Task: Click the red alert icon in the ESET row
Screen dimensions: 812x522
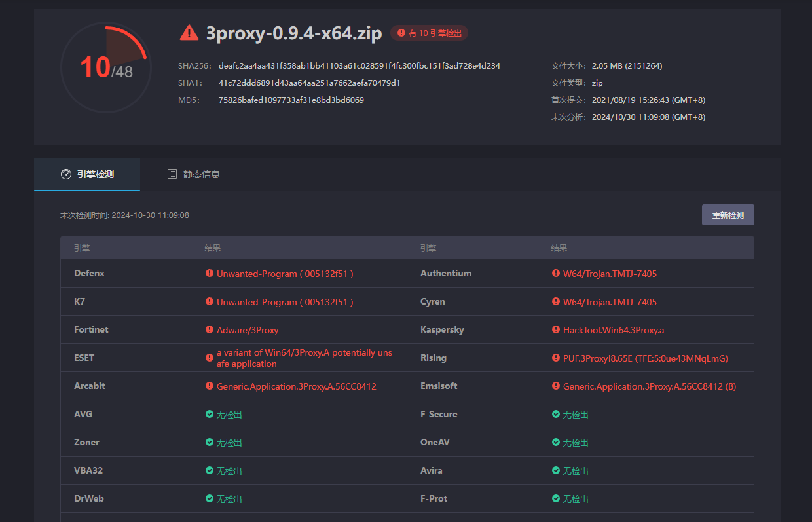Action: 210,358
